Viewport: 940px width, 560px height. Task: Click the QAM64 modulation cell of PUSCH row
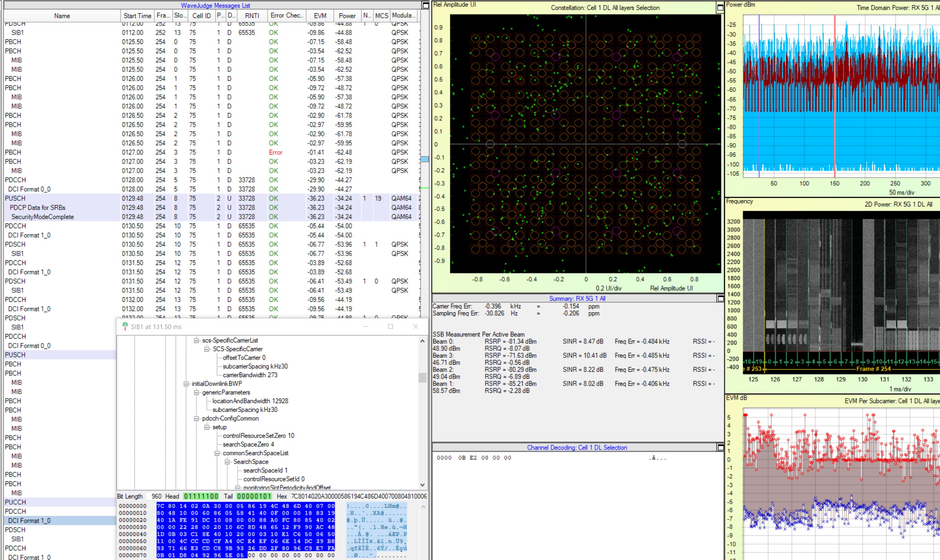[x=401, y=198]
